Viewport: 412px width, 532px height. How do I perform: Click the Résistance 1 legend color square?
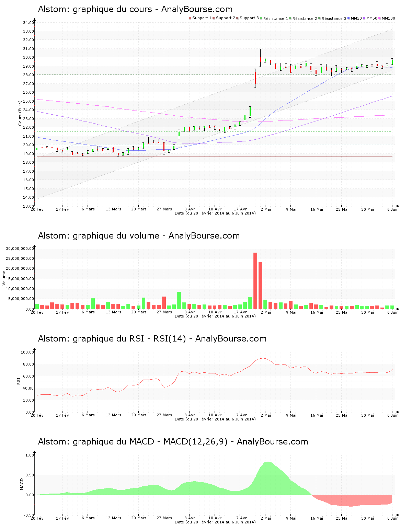pos(261,18)
